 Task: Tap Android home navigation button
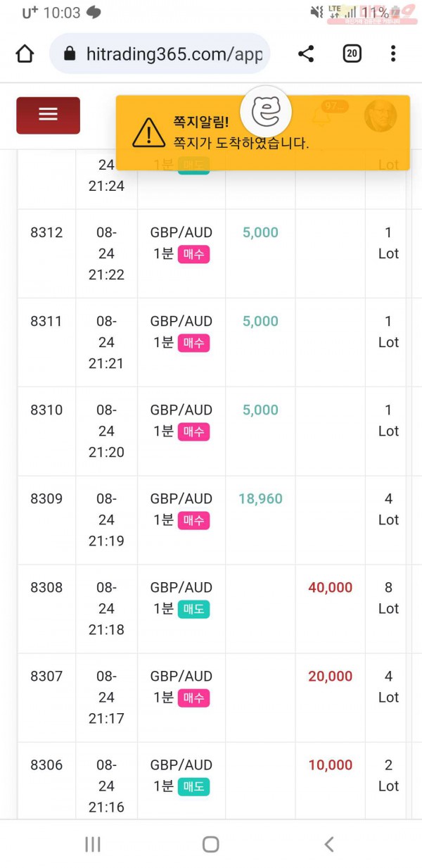point(210,844)
